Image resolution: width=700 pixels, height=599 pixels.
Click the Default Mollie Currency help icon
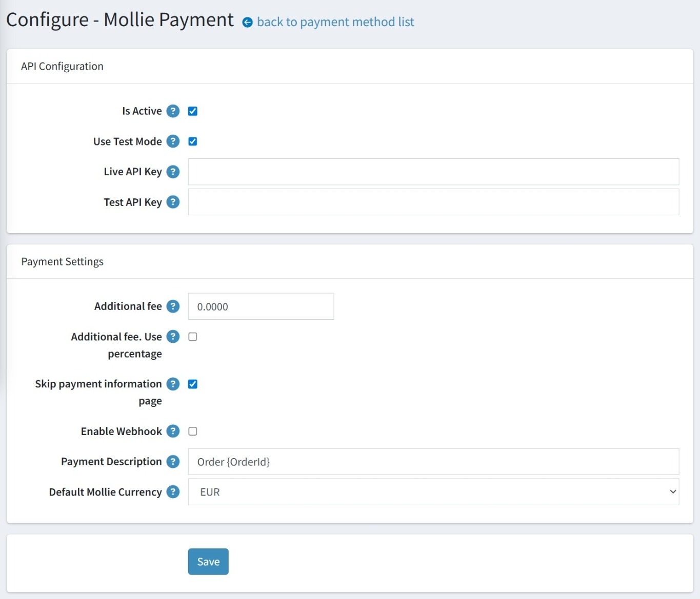tap(173, 492)
